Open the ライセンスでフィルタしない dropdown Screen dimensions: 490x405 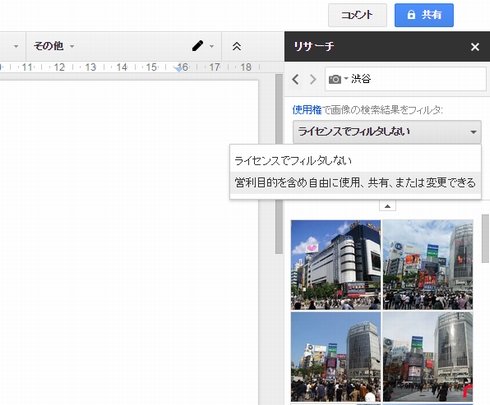pos(387,132)
